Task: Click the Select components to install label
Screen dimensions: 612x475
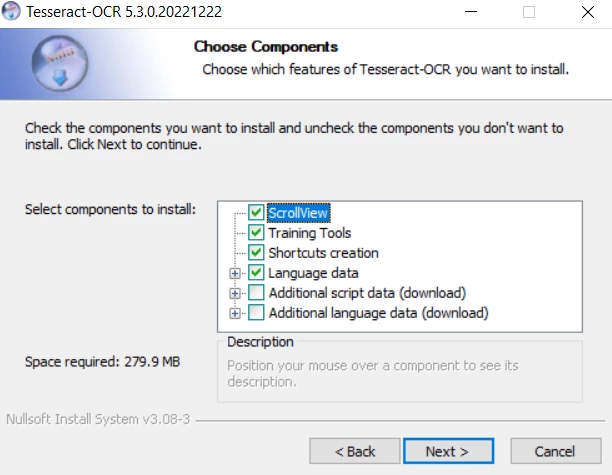Action: click(x=110, y=210)
